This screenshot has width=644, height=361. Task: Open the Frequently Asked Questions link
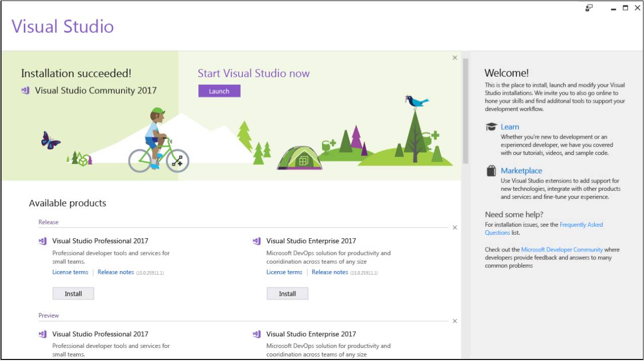coord(581,225)
